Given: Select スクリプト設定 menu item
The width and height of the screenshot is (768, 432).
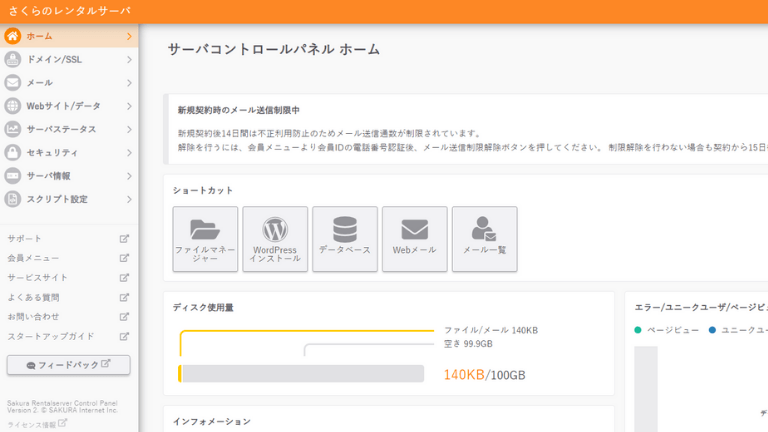Looking at the screenshot, I should coord(69,199).
